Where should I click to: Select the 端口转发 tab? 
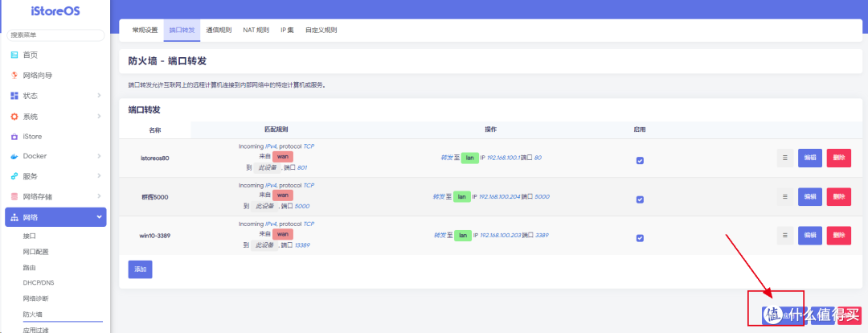182,30
